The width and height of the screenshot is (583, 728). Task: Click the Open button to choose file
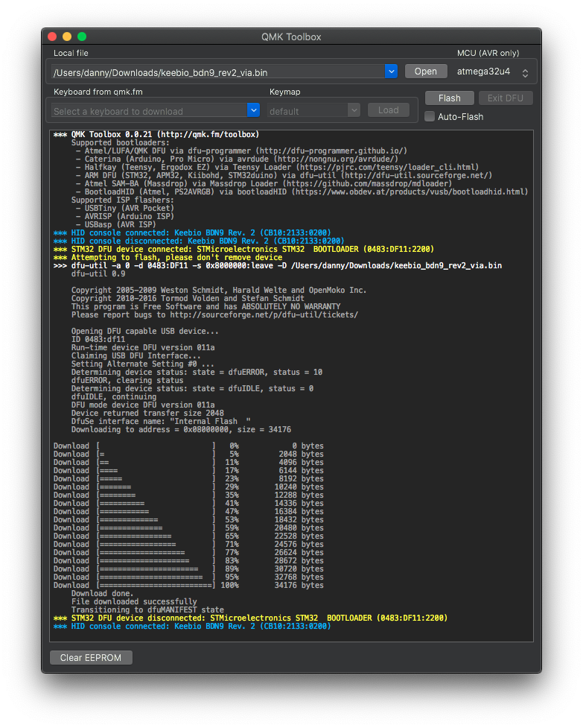[426, 72]
